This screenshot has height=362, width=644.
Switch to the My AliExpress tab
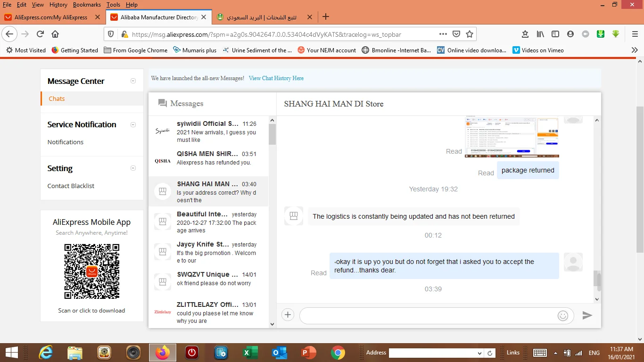pyautogui.click(x=51, y=17)
